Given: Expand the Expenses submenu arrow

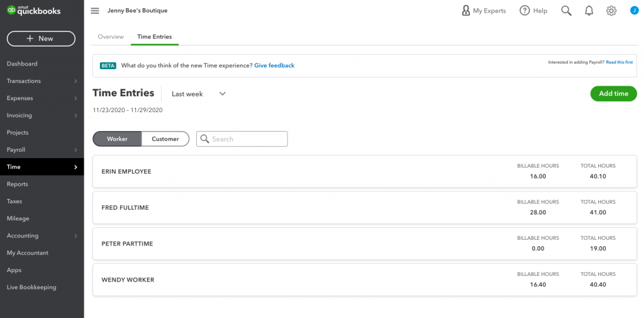Looking at the screenshot, I should 75,98.
